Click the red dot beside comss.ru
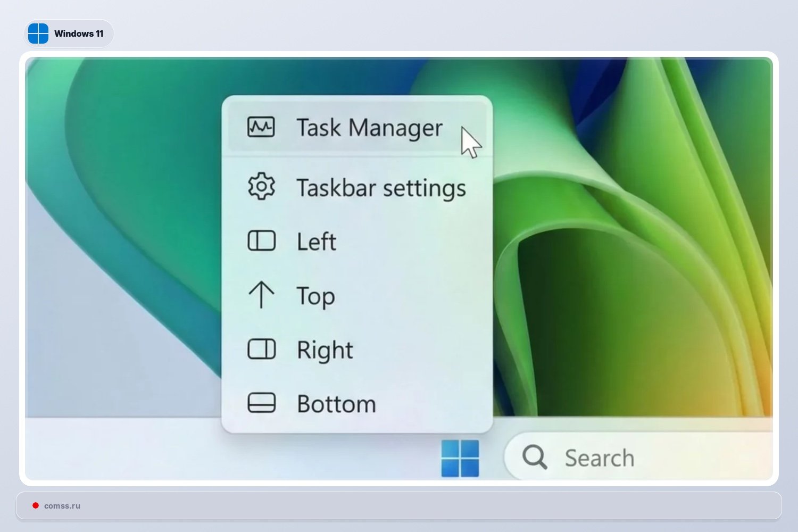798x532 pixels. coord(36,505)
